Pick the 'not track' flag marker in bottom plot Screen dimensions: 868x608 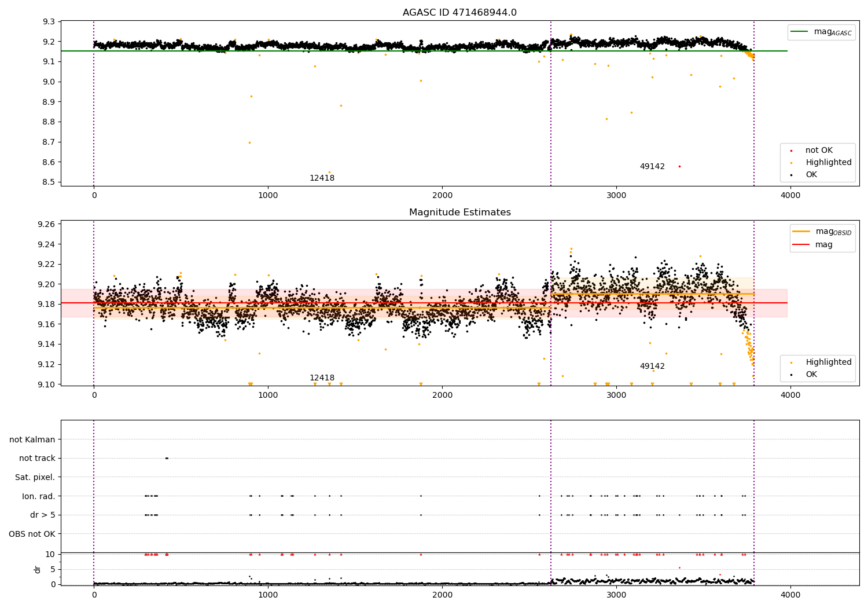[167, 458]
